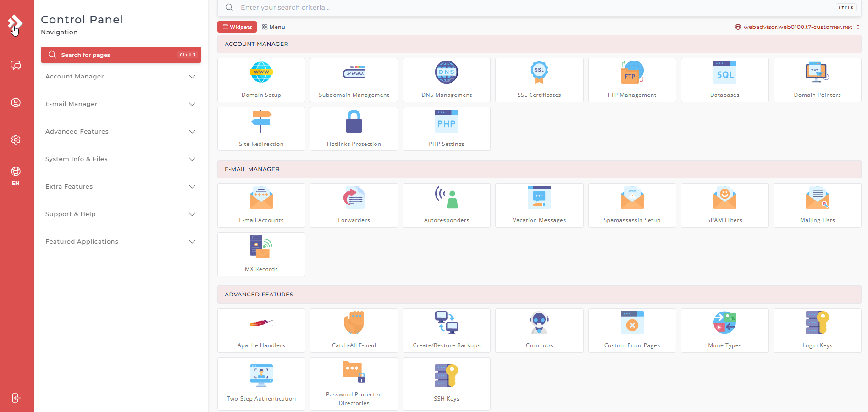Click the logout icon in sidebar
868x412 pixels.
[x=16, y=398]
